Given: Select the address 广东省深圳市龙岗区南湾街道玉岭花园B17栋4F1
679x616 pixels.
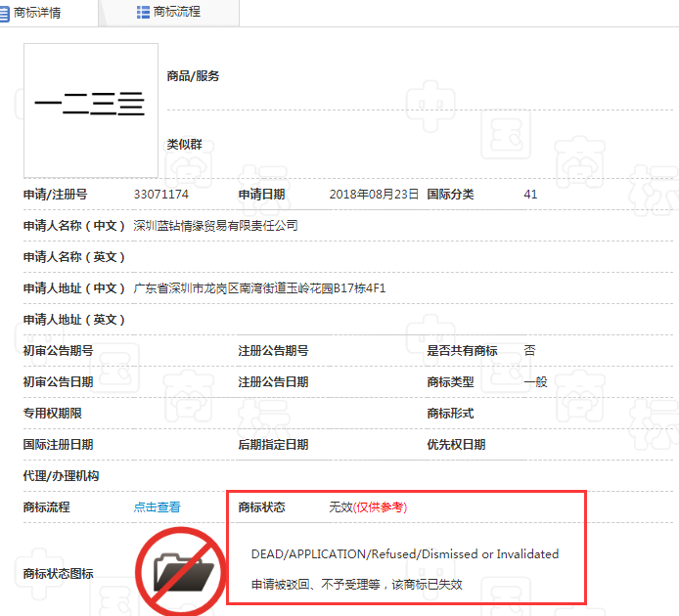Looking at the screenshot, I should pyautogui.click(x=259, y=288).
